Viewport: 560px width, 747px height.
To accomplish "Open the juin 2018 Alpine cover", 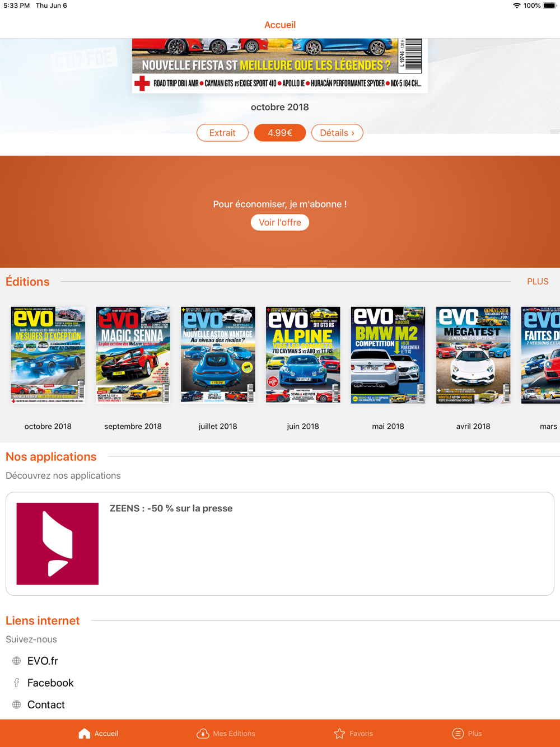I will 303,355.
